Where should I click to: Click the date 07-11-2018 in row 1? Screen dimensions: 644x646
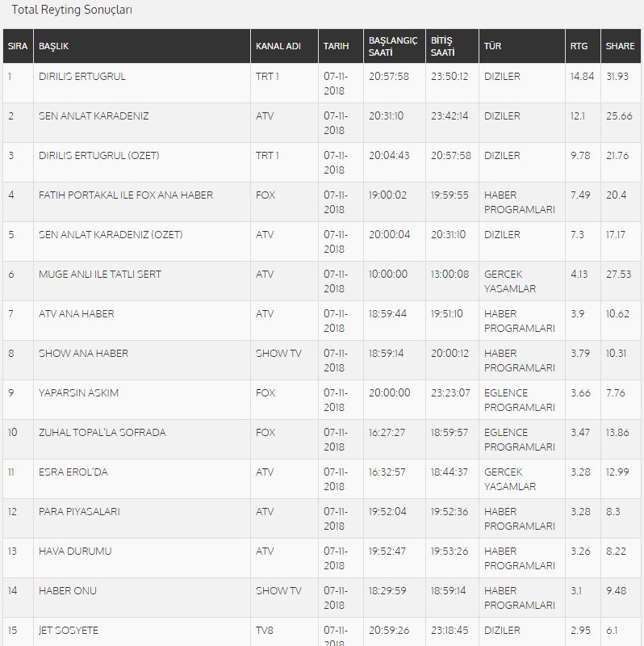[336, 84]
